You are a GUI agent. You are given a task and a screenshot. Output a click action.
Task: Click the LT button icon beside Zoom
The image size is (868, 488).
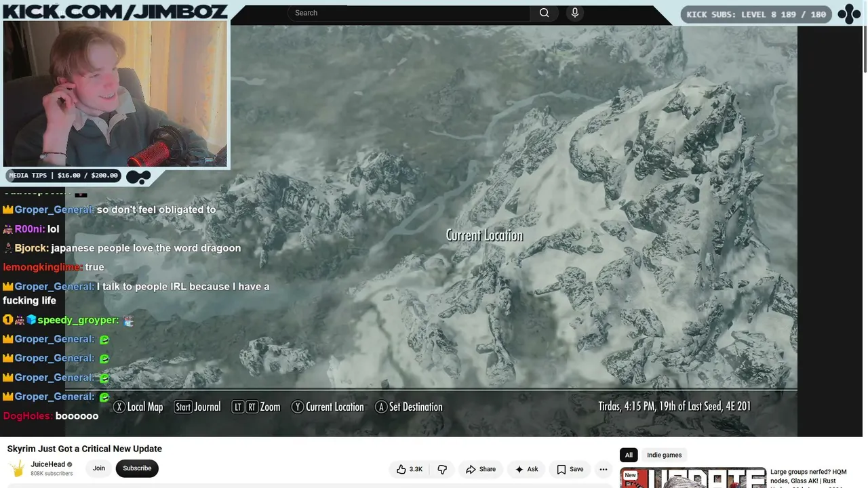[x=237, y=407]
